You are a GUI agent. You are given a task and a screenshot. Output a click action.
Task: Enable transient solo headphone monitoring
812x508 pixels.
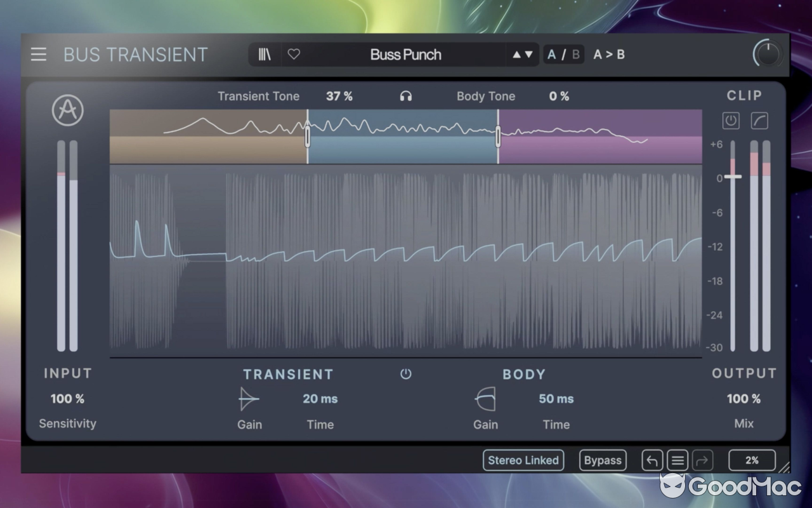click(x=405, y=96)
